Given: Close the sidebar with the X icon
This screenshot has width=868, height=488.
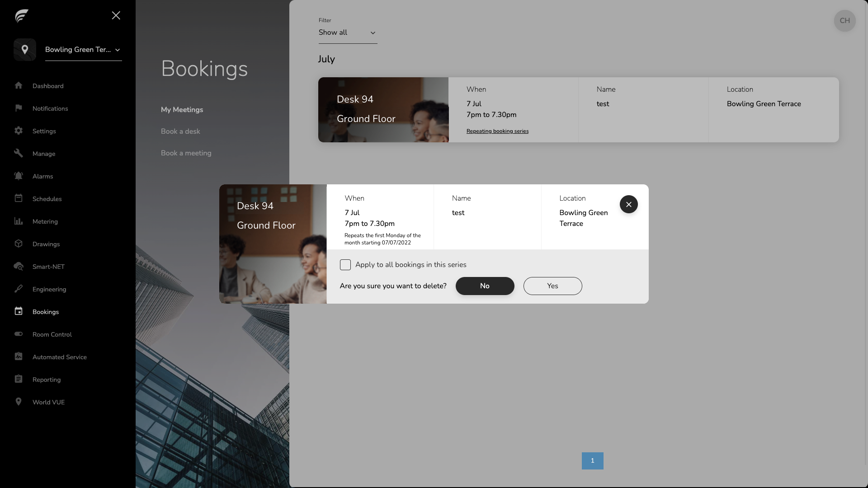Looking at the screenshot, I should [116, 16].
